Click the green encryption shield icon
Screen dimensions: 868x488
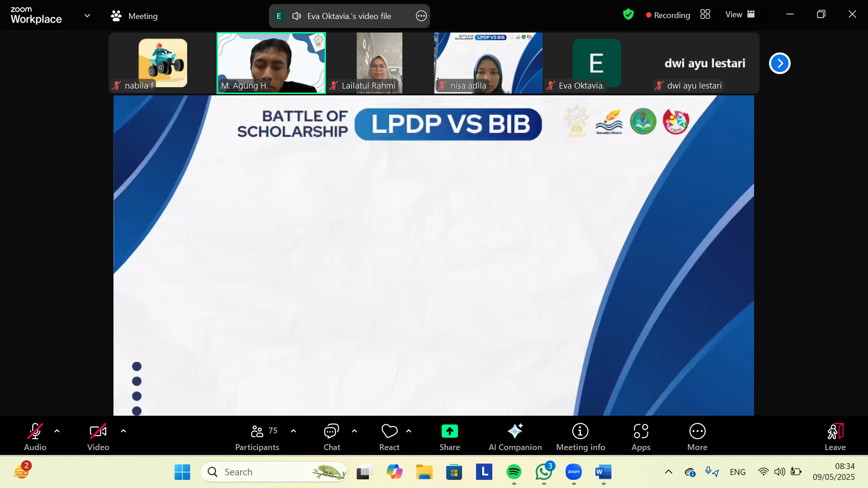pyautogui.click(x=628, y=14)
